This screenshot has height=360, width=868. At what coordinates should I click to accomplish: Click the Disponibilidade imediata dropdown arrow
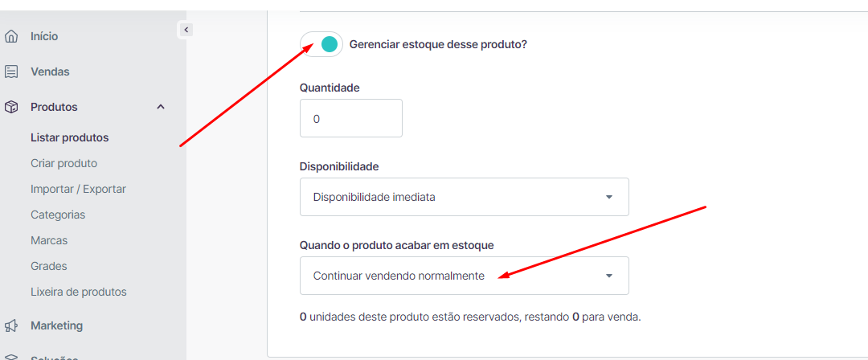point(609,197)
